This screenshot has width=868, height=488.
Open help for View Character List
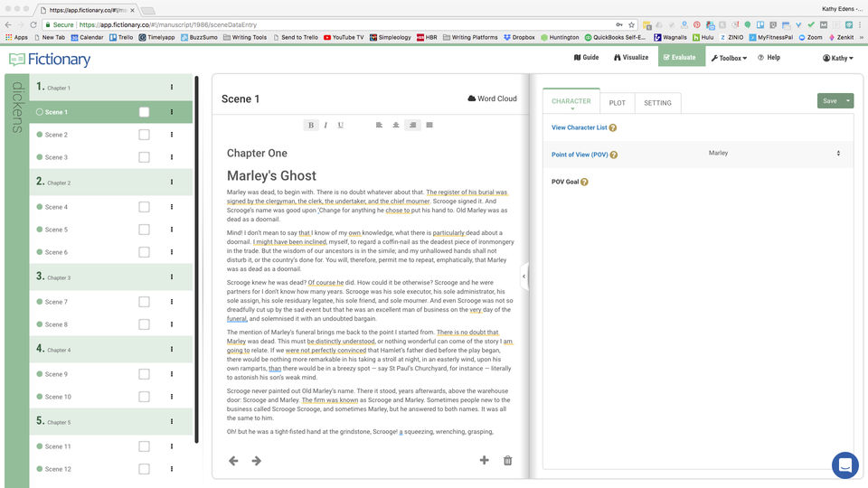[613, 127]
